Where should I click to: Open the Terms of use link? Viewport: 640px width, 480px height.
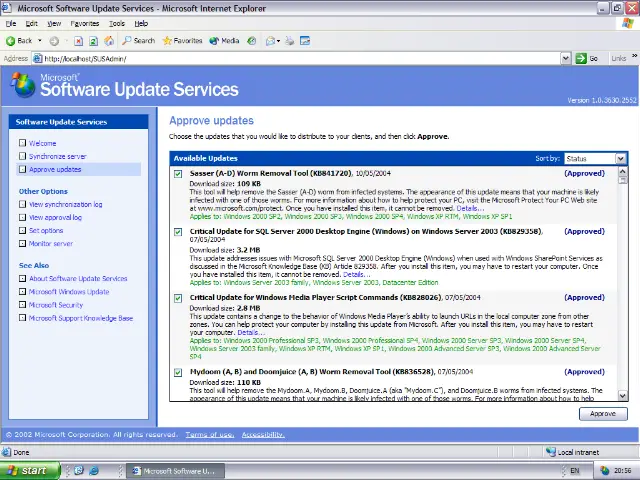pyautogui.click(x=210, y=435)
